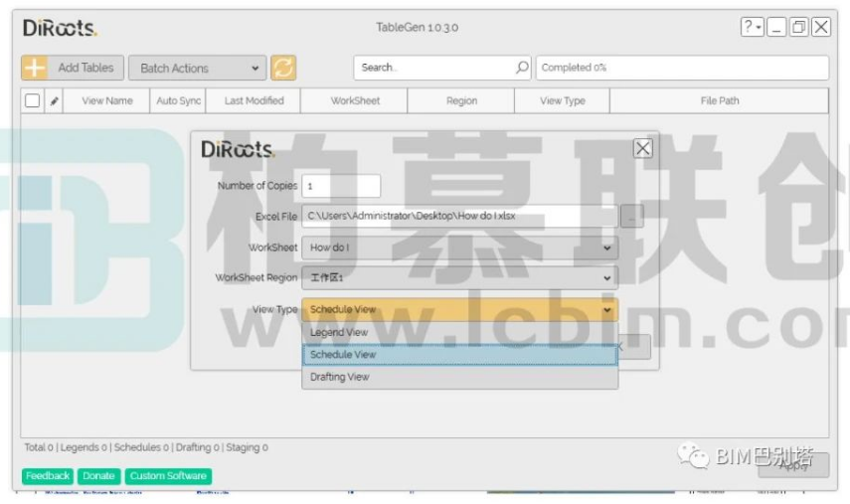This screenshot has width=850, height=504.
Task: Click the View Type column header
Action: point(562,100)
